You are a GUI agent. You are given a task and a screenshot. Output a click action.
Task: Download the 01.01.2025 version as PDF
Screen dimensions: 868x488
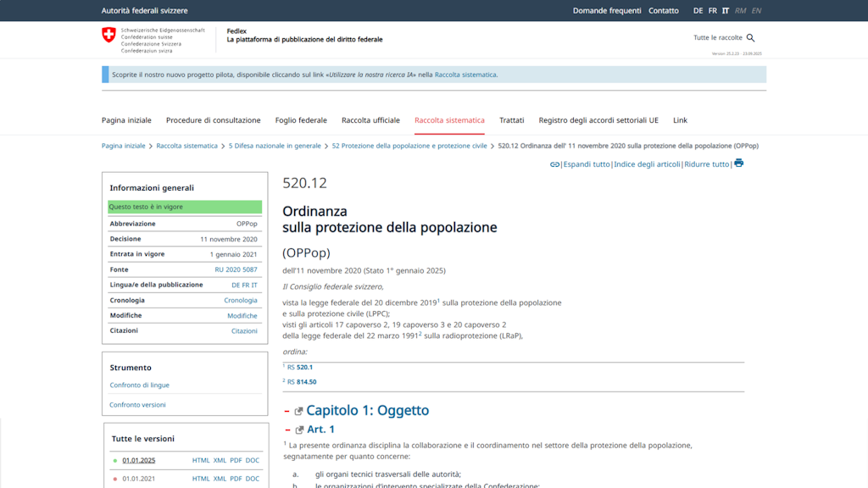235,460
